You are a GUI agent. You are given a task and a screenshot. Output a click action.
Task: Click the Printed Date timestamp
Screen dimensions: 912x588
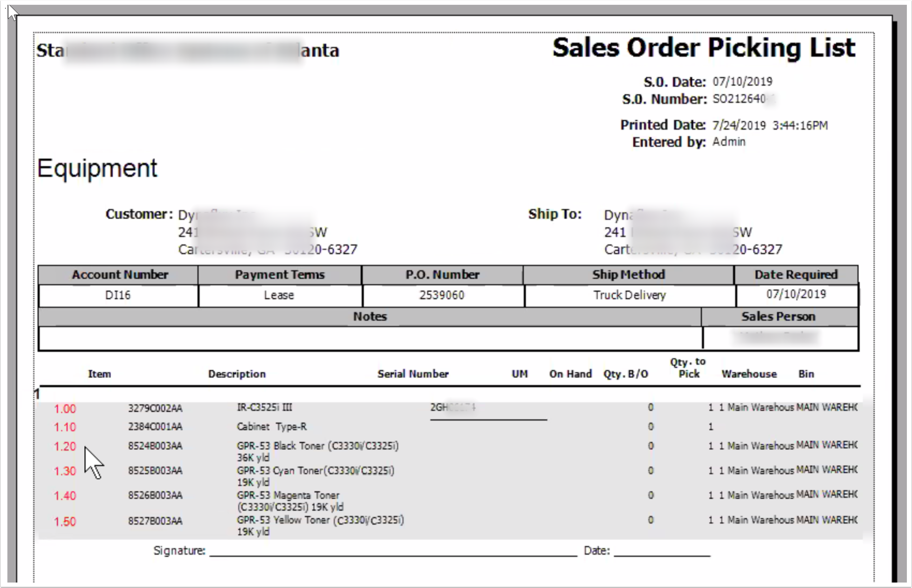(769, 125)
